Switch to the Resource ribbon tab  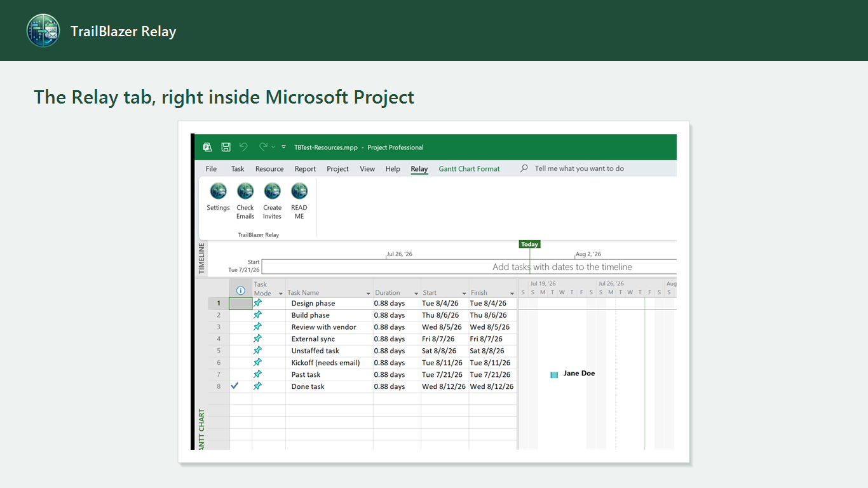point(269,168)
